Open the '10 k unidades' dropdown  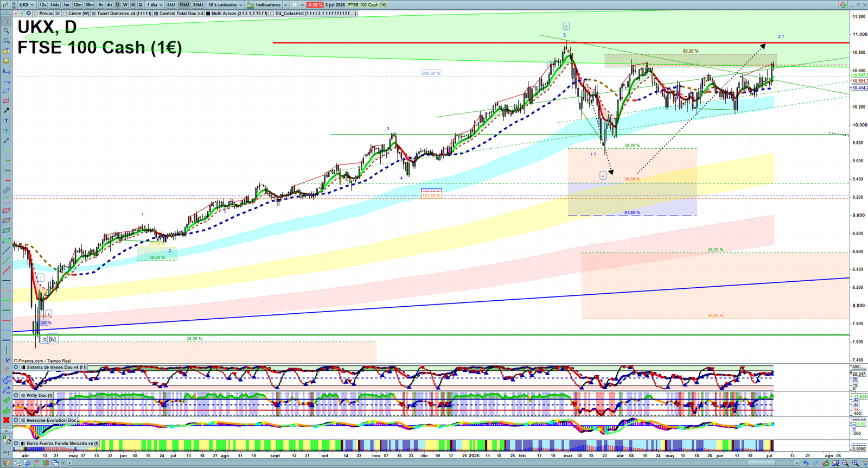coord(225,5)
